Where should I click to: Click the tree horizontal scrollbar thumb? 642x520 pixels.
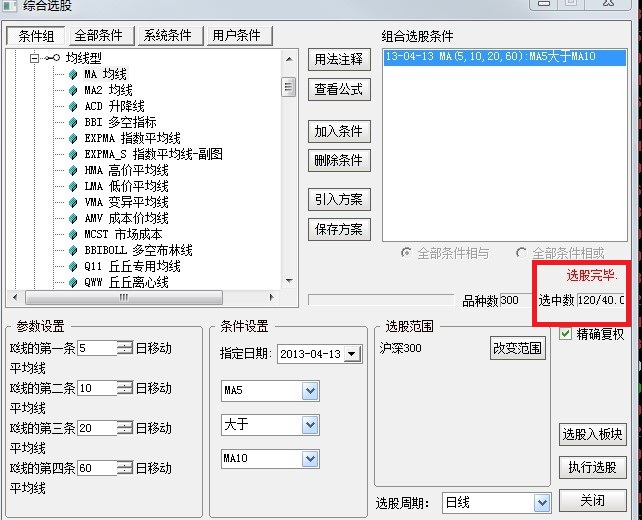[x=124, y=298]
